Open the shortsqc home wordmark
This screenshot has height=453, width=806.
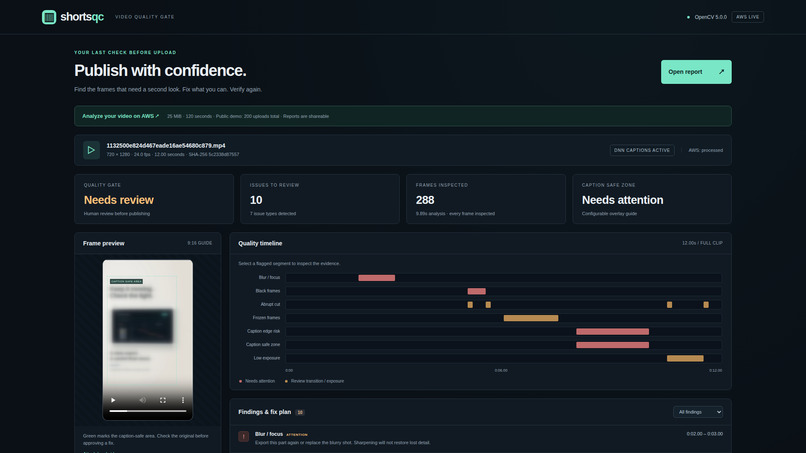tap(82, 17)
